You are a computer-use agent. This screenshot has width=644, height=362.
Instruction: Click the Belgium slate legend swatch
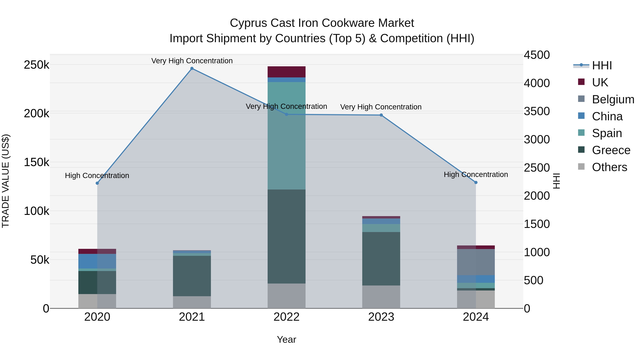pos(581,99)
